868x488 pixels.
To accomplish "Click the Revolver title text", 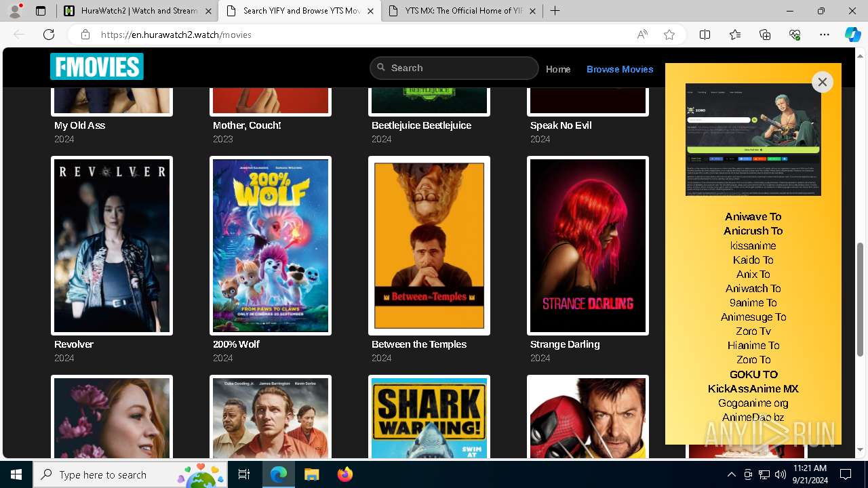I will click(74, 344).
